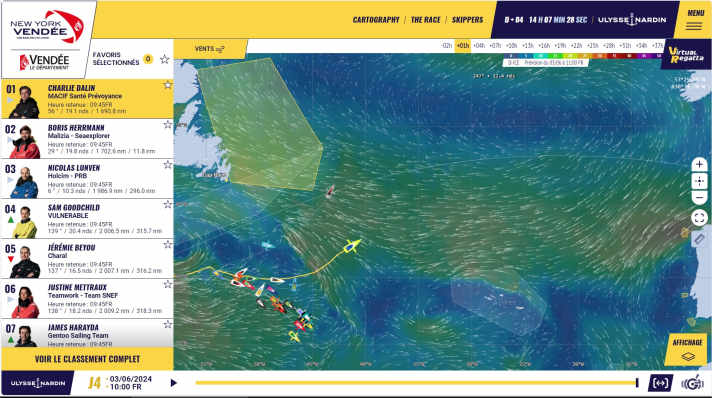Zoom in on the map with plus
The image size is (712, 398).
699,164
